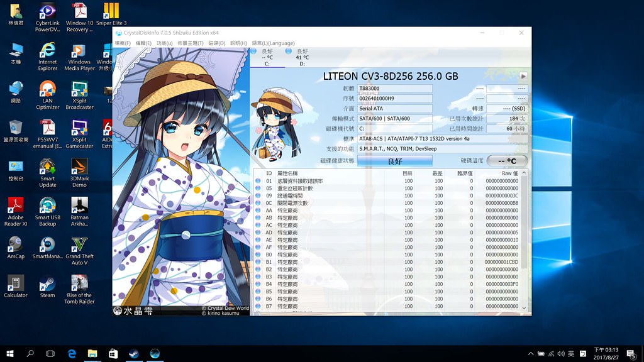Open LAN Optimizer desktop icon
Screen dimensions: 644x362
coord(48,96)
